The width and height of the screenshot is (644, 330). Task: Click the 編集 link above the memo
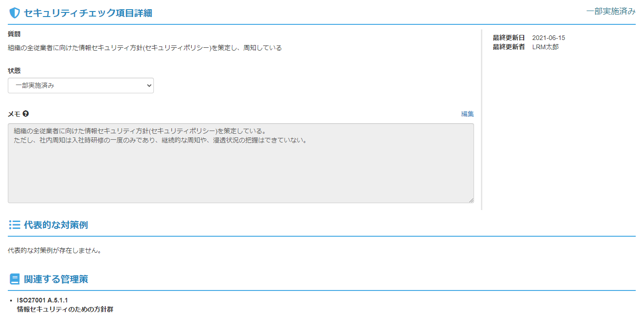click(x=468, y=114)
